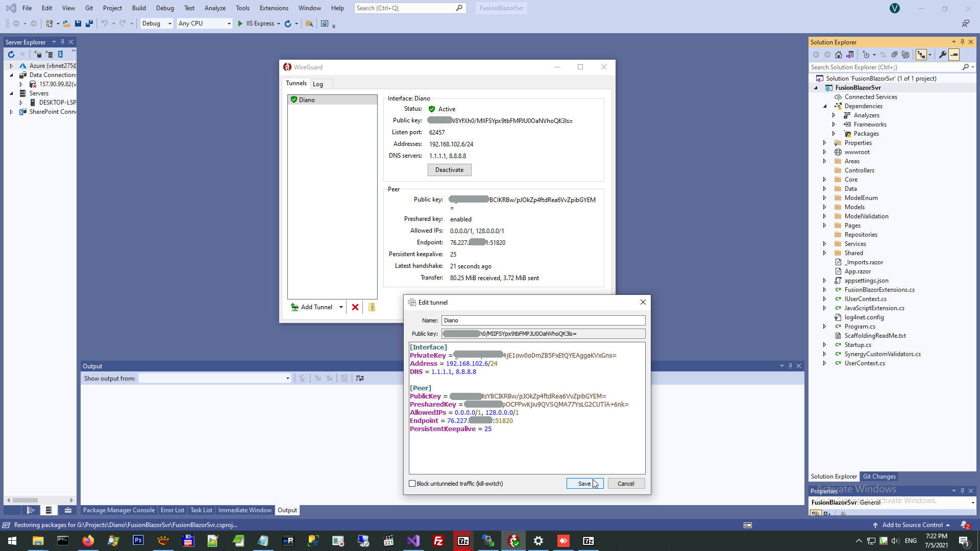Click the Save All toolbar icon
980x551 pixels.
[89, 23]
